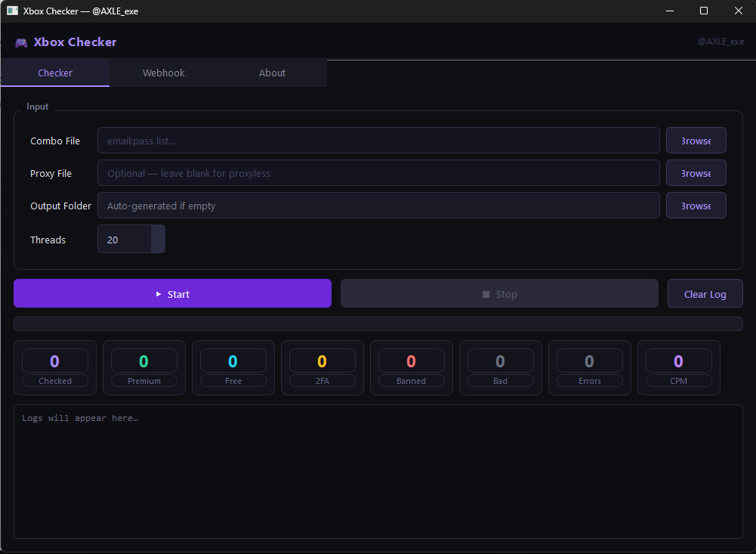Click the Threads spinner arrows
This screenshot has height=554, width=756.
point(158,240)
